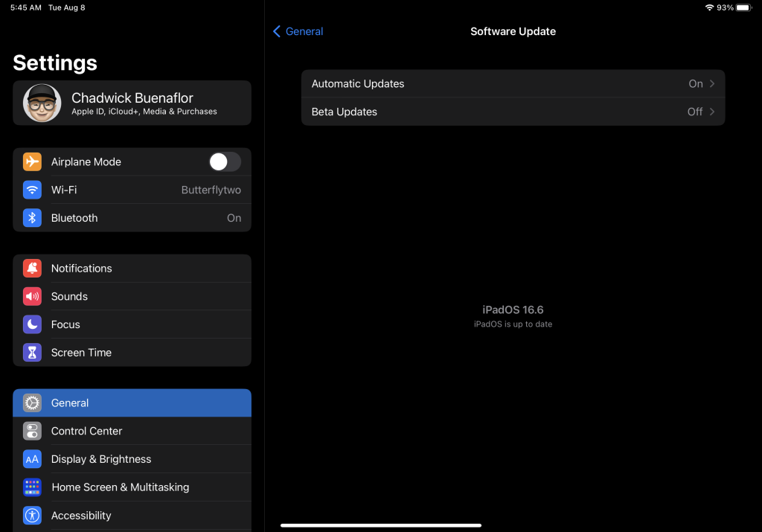Tap the home indicator bar

pos(381,525)
